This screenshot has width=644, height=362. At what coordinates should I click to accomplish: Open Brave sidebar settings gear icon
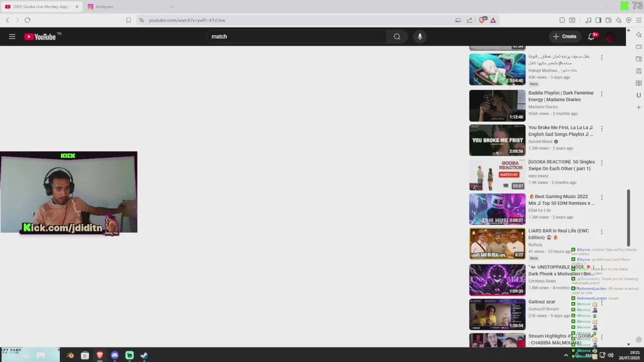click(x=638, y=340)
